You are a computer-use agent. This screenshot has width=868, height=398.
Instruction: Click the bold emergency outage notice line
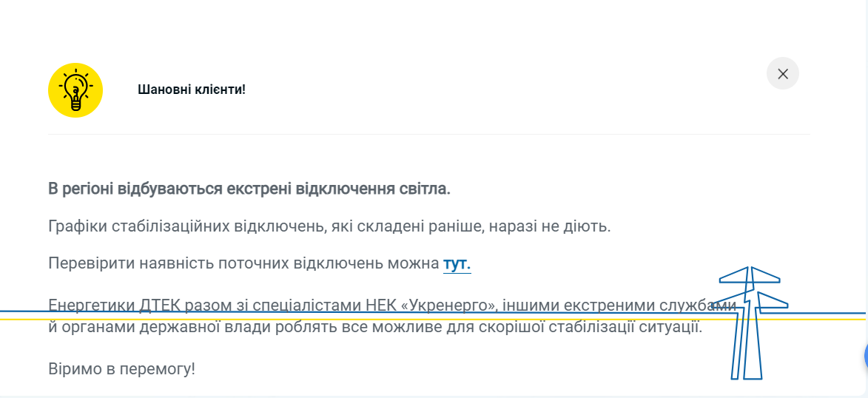coord(249,189)
